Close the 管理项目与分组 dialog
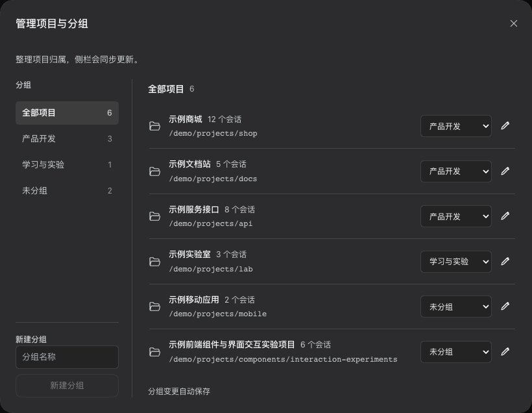532x413 pixels. click(514, 23)
